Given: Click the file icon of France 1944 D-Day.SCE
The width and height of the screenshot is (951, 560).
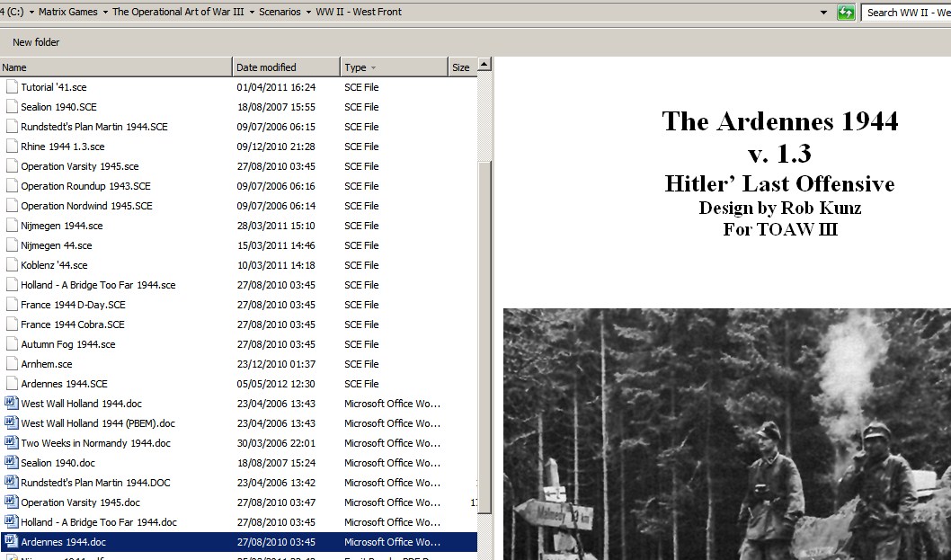Looking at the screenshot, I should (12, 305).
